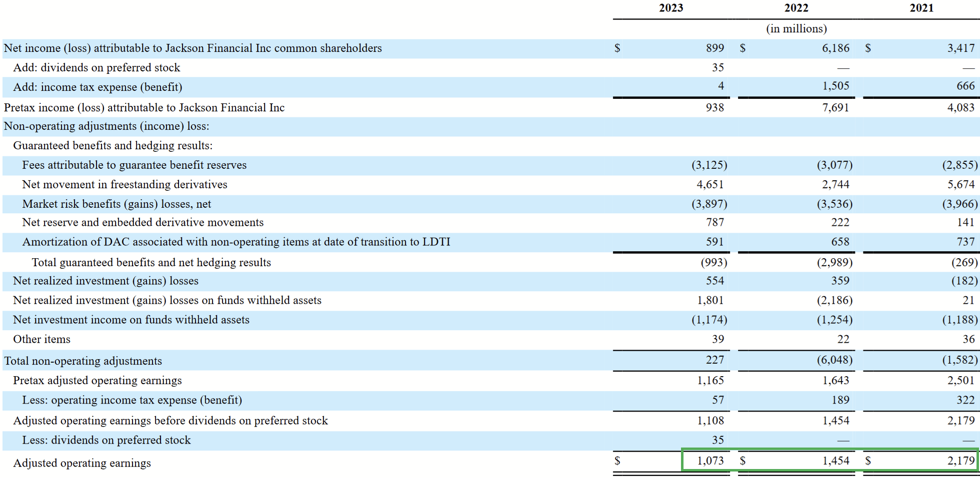This screenshot has height=478, width=980.
Task: Select the 2022 column header
Action: coord(795,8)
